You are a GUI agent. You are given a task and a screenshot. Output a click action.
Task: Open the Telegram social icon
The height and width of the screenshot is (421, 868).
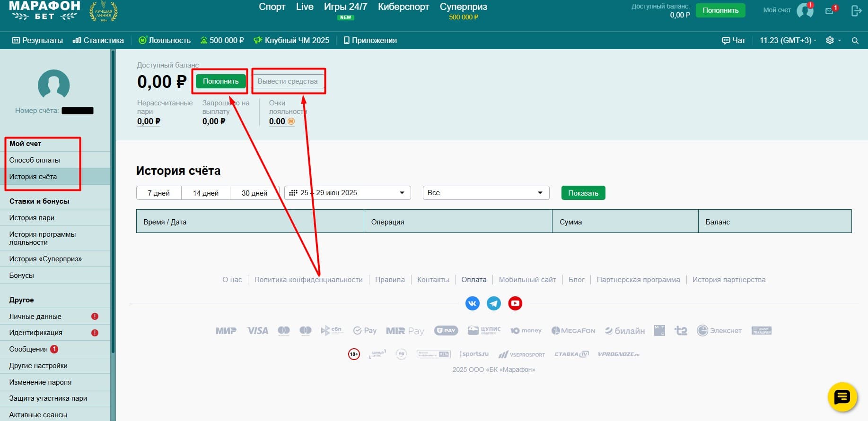[x=494, y=303]
